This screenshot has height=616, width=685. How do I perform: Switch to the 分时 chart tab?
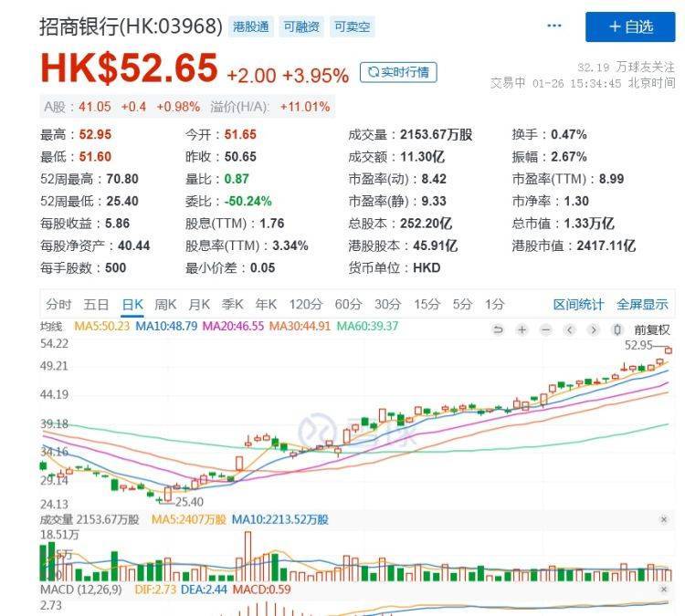point(58,304)
